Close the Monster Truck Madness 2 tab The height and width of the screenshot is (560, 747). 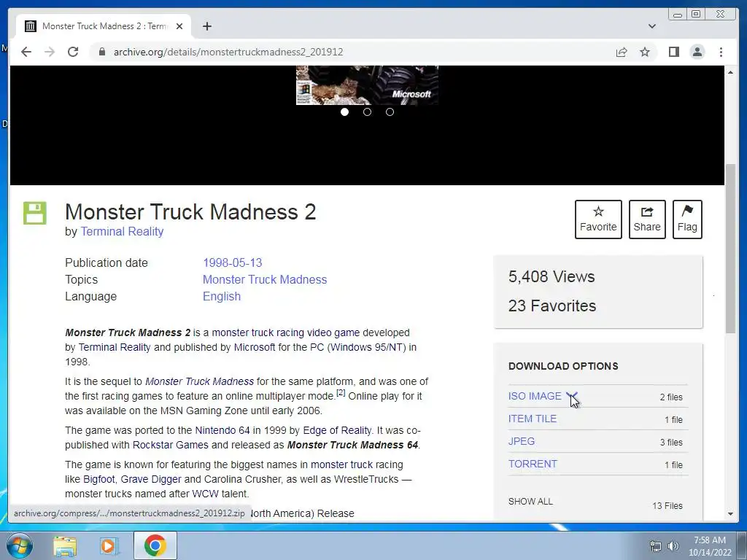179,26
